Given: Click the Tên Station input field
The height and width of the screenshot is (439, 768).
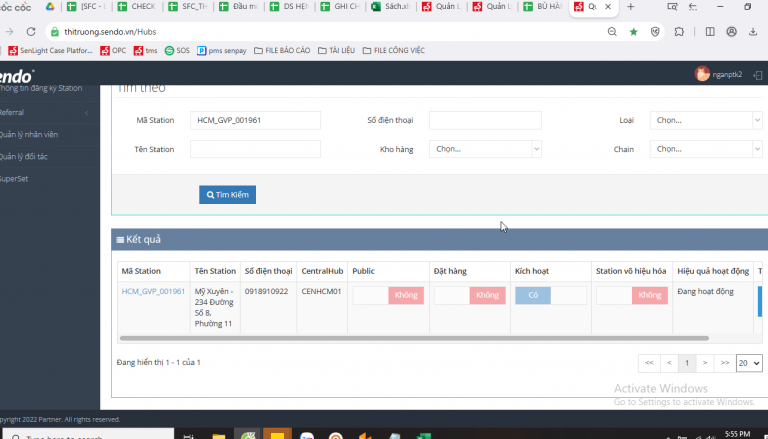Looking at the screenshot, I should pyautogui.click(x=255, y=149).
